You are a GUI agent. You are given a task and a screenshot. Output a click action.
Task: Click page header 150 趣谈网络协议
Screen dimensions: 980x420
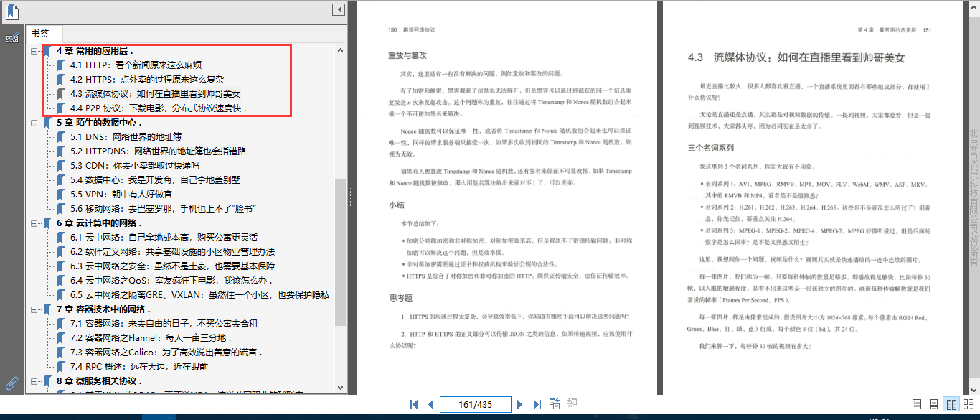pyautogui.click(x=411, y=30)
